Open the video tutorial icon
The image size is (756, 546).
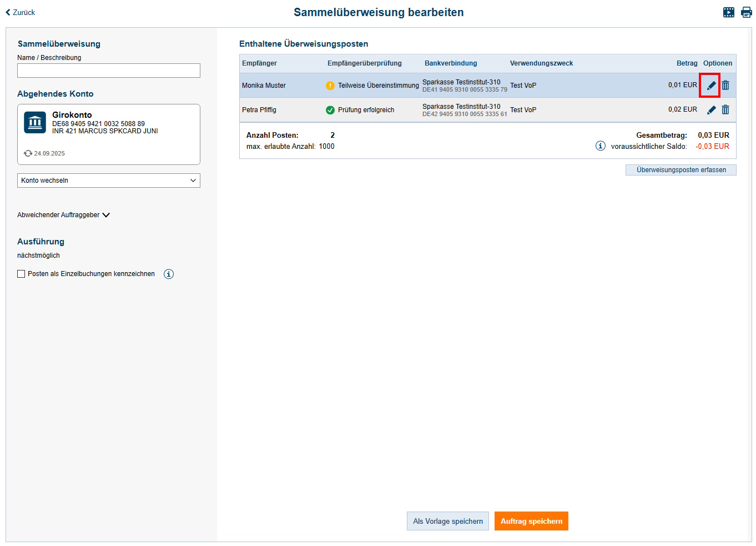pyautogui.click(x=729, y=12)
